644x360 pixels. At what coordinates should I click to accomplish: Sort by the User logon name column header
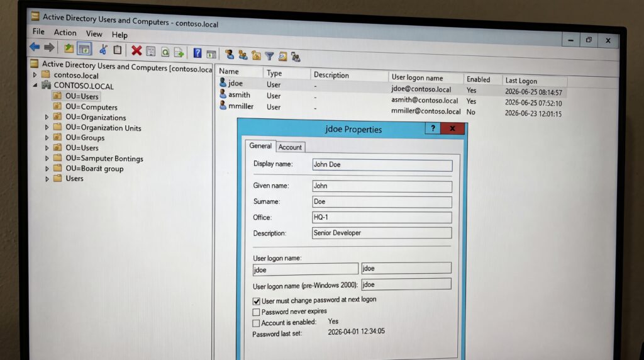pyautogui.click(x=425, y=77)
